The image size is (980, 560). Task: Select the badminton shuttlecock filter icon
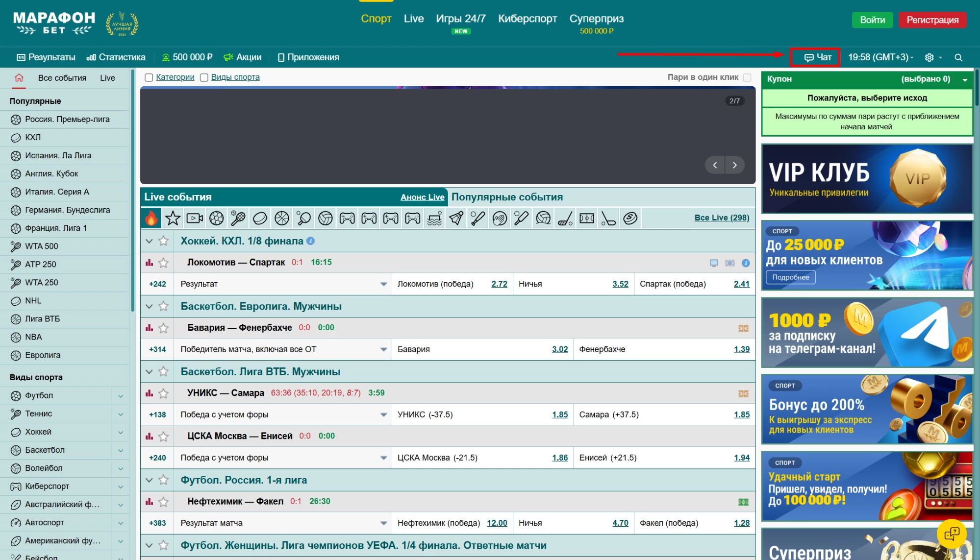[456, 218]
